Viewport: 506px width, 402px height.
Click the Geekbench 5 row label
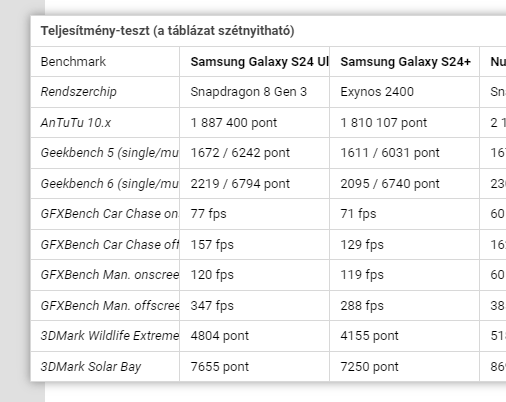(x=109, y=153)
